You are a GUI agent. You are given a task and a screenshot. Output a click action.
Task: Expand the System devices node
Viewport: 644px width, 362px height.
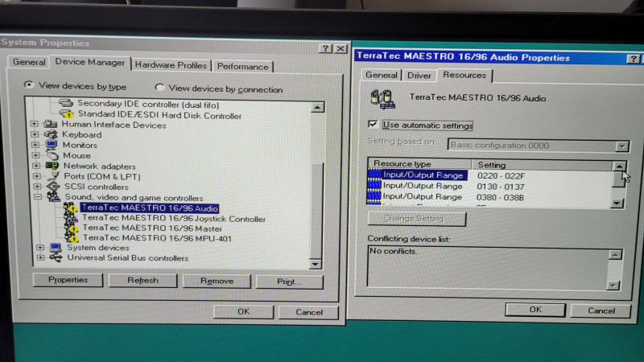click(x=39, y=247)
